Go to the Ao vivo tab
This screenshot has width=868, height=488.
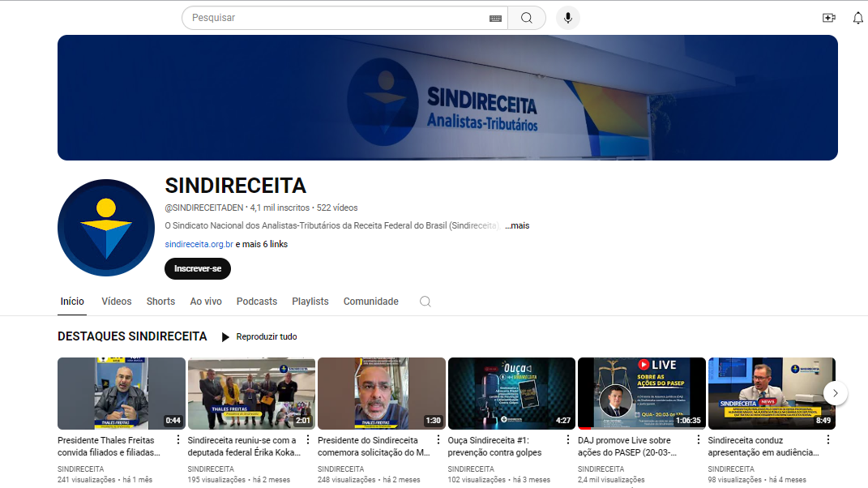click(206, 302)
